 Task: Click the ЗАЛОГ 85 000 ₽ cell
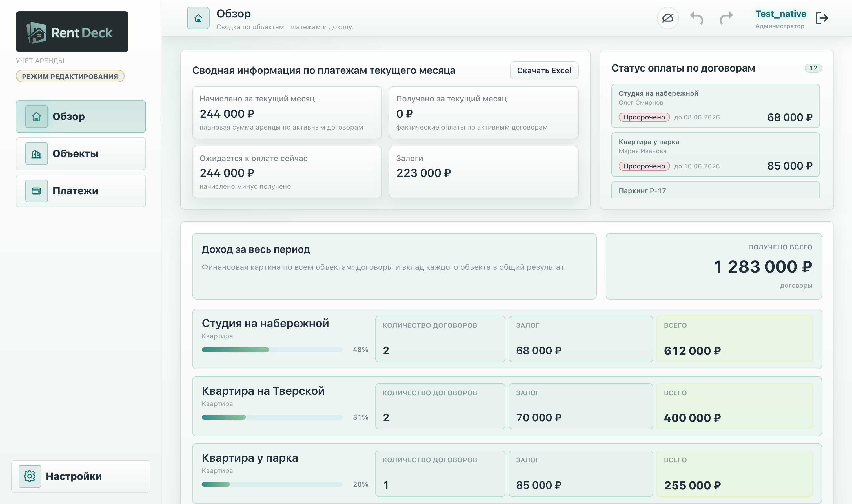pos(580,473)
